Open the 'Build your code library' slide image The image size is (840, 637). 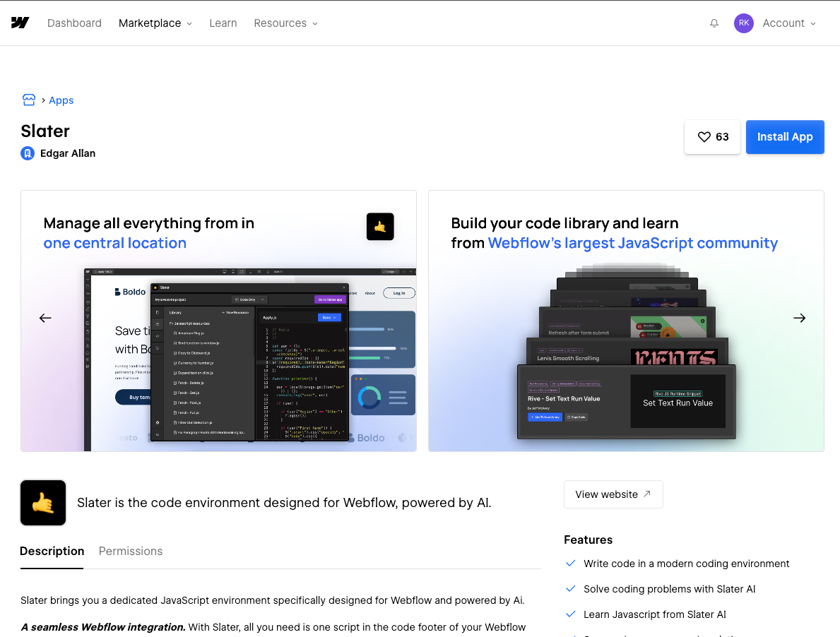click(x=626, y=321)
